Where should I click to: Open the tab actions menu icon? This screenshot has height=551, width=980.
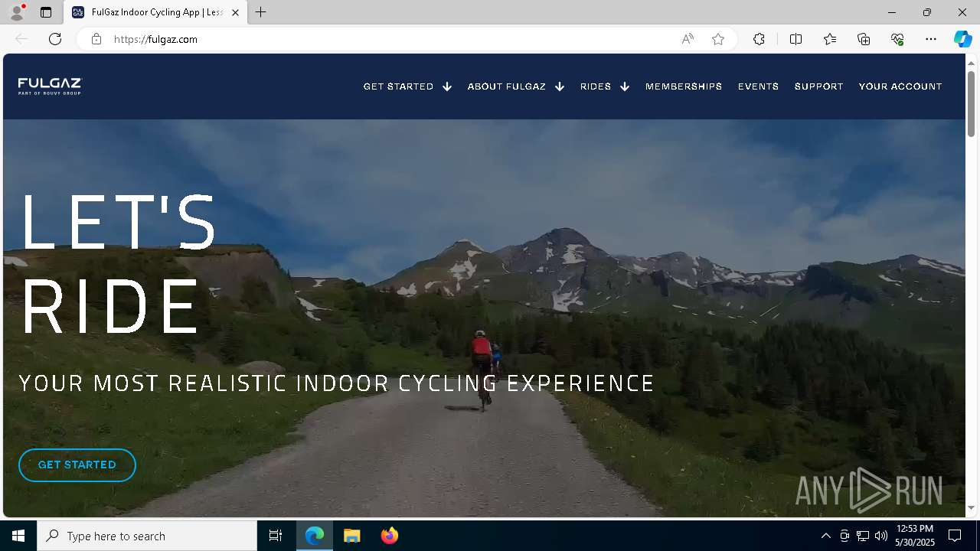point(46,12)
